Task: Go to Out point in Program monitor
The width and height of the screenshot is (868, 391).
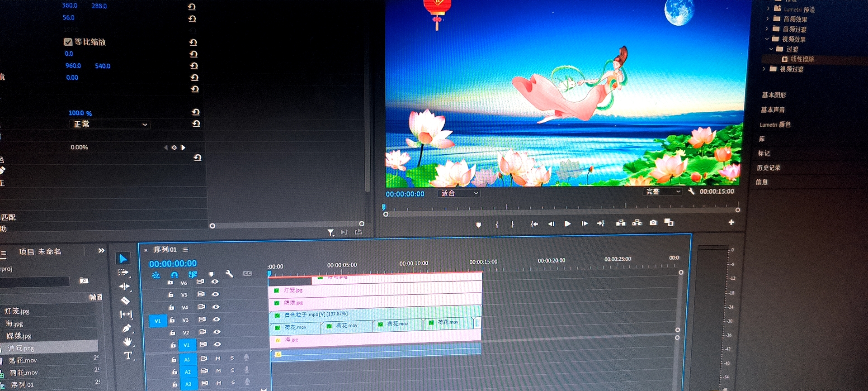Action: (601, 223)
